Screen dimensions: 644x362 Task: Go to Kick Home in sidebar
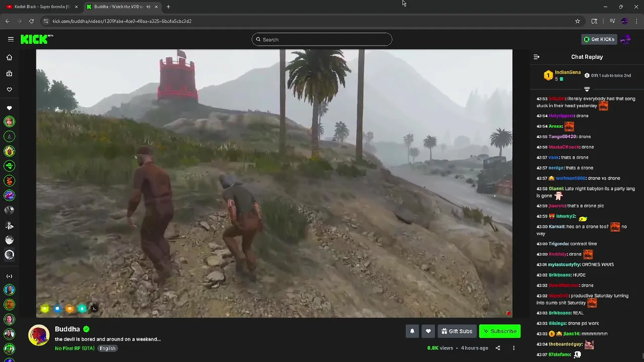tap(9, 57)
